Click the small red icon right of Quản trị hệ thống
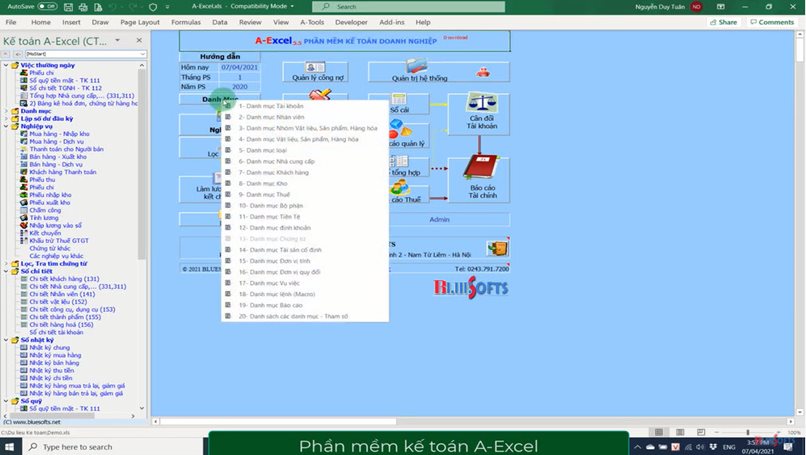 tap(482, 72)
